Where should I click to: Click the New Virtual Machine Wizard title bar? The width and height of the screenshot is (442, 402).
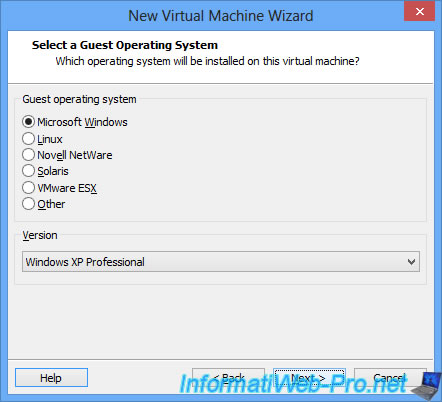(x=221, y=16)
